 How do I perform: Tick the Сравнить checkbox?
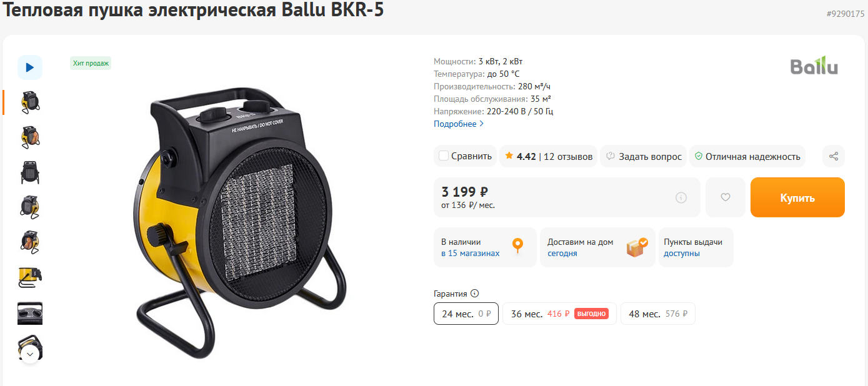(x=444, y=156)
